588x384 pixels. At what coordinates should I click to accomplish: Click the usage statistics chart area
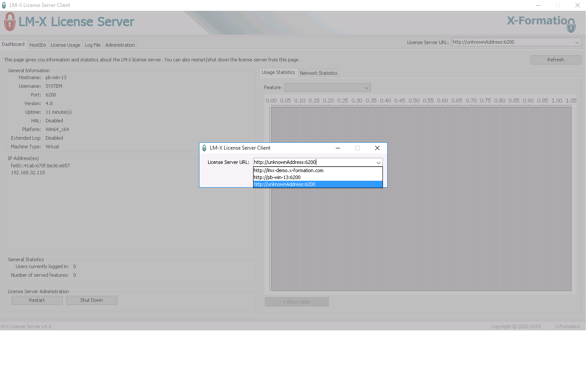(421, 199)
